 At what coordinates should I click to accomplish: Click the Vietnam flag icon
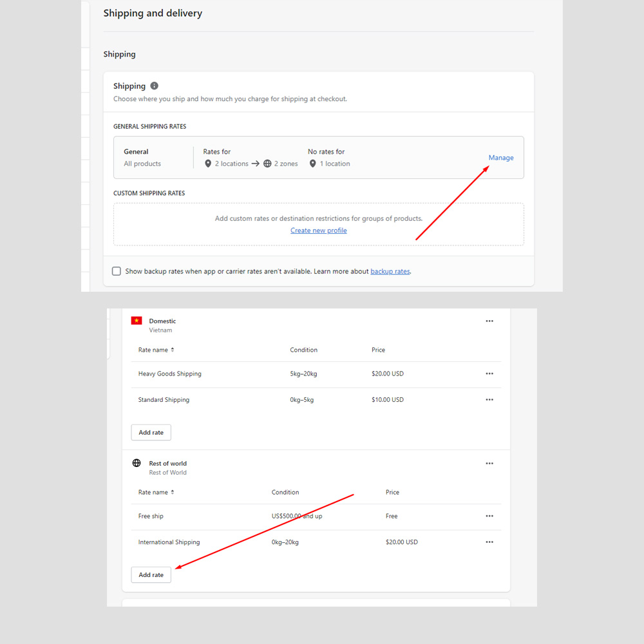137,321
